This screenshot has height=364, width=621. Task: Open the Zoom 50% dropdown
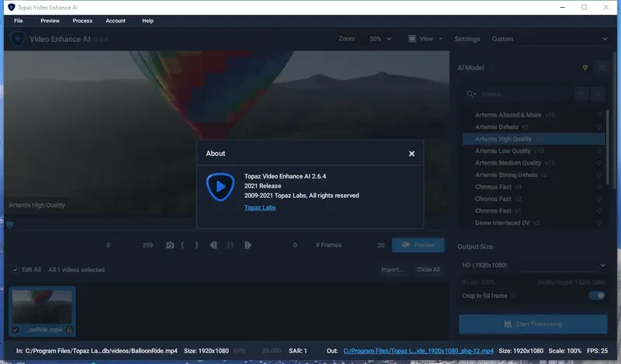pos(380,39)
